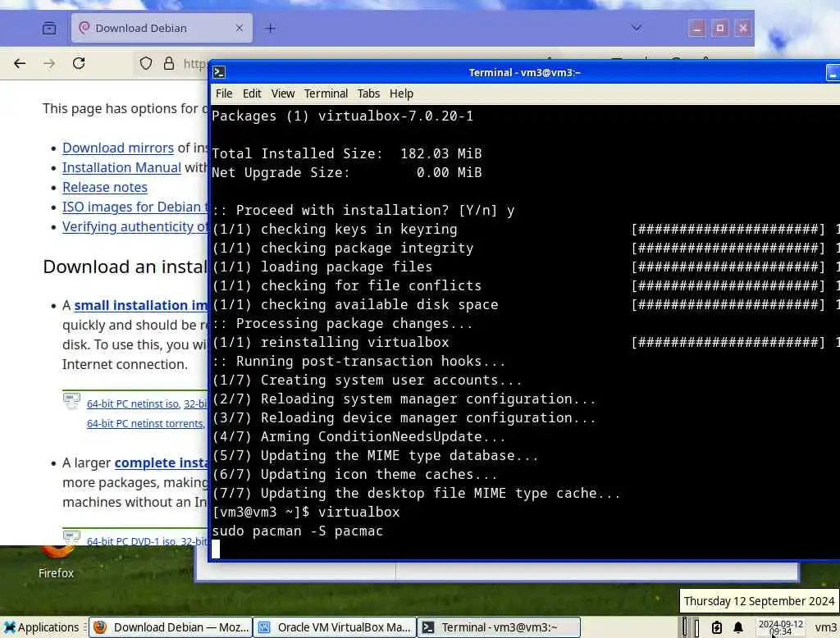The image size is (840, 638).
Task: Show site security padlock info
Action: click(x=169, y=63)
